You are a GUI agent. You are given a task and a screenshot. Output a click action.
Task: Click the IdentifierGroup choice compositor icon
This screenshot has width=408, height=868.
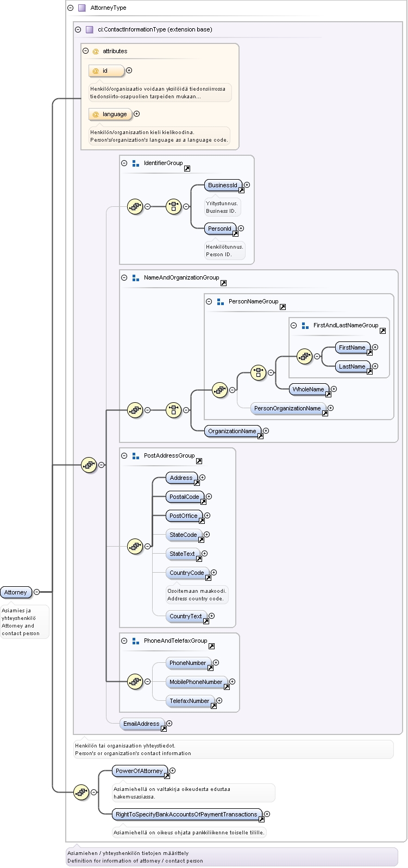tap(173, 206)
